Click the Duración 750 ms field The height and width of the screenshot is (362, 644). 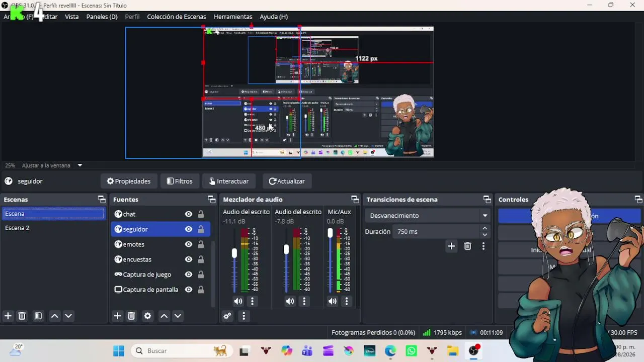[436, 232]
